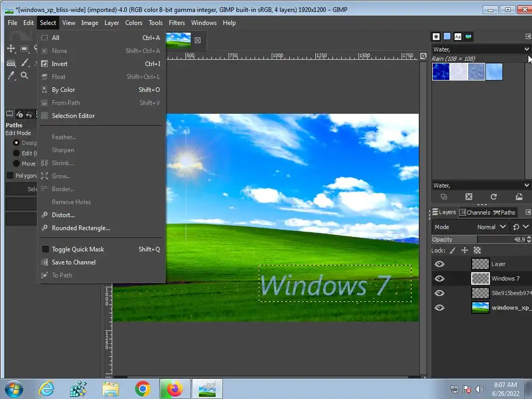The image size is (532, 399).
Task: Select the Paintbrush tool
Action: point(24,62)
